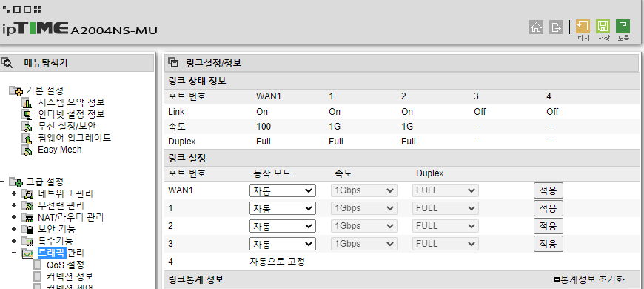This screenshot has width=644, height=289.
Task: Expand 특수기능 with plus sign
Action: 14,242
